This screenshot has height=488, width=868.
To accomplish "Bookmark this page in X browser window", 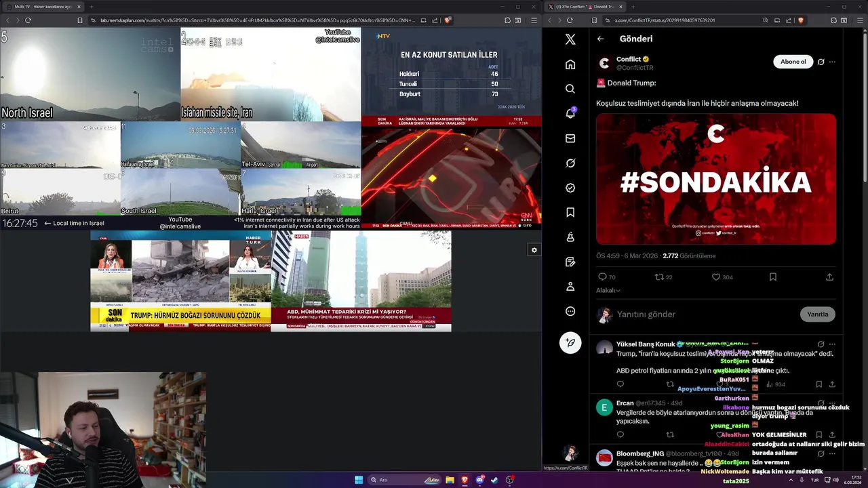I will (x=594, y=20).
